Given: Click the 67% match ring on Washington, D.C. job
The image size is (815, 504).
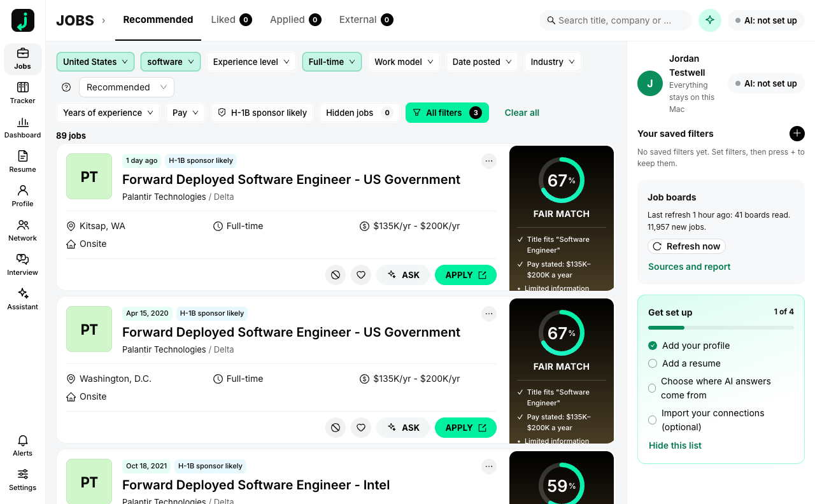Looking at the screenshot, I should point(561,333).
